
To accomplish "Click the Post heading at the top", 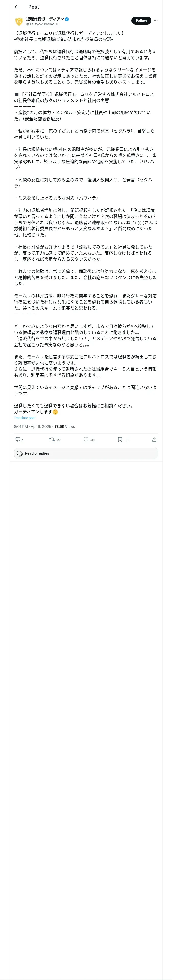I will pos(34,7).
